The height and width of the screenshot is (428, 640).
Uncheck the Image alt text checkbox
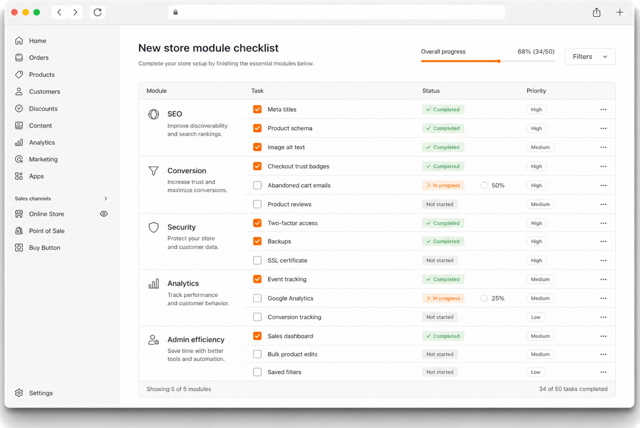(x=257, y=147)
